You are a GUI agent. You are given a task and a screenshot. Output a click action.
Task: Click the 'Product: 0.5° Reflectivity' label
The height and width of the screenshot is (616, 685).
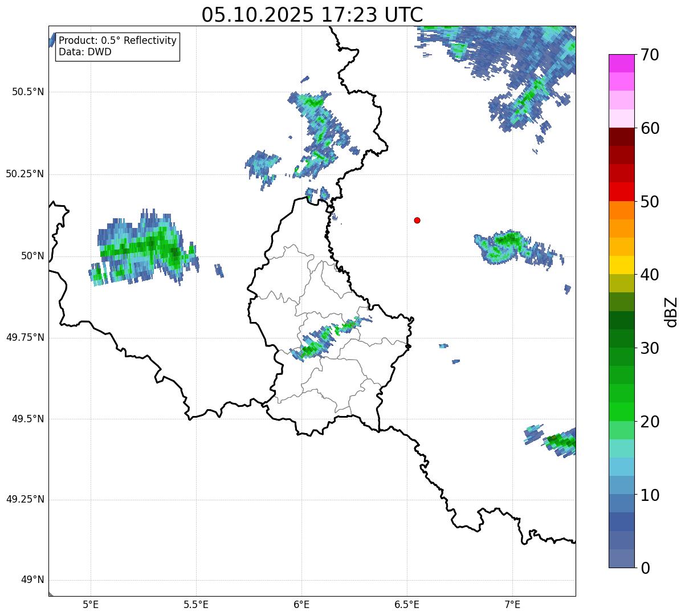pyautogui.click(x=117, y=41)
